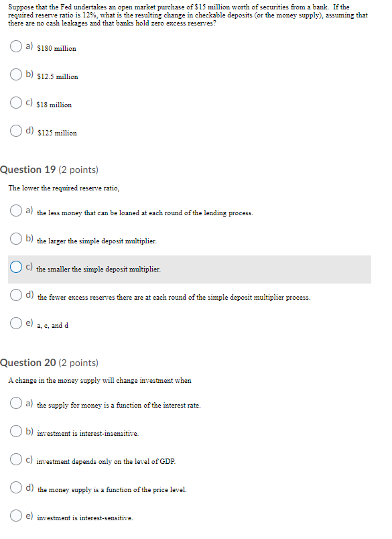The image size is (392, 539).
Task: Choose 'investment is interest-sensitive' answer
Action: pos(16,516)
